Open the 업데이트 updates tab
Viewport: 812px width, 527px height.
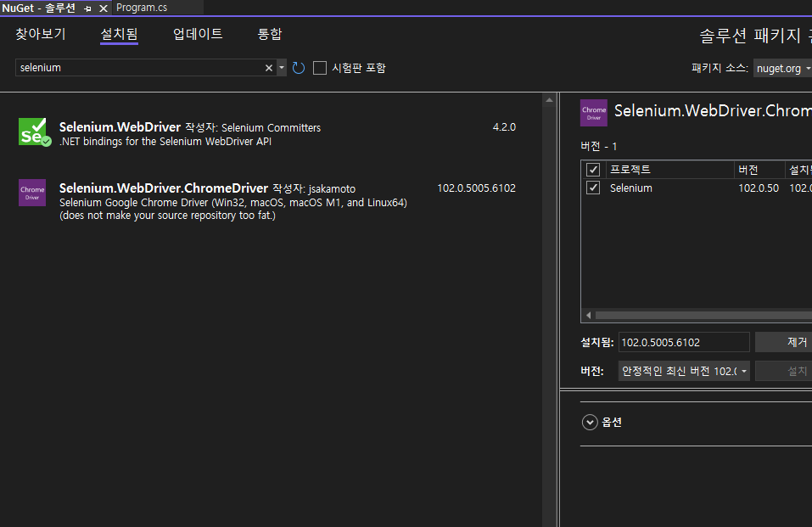pyautogui.click(x=198, y=34)
